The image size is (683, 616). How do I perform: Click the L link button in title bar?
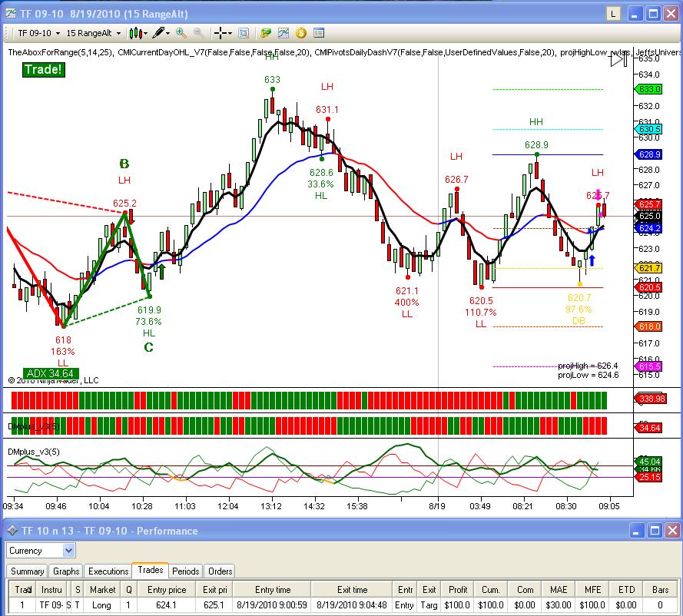613,14
